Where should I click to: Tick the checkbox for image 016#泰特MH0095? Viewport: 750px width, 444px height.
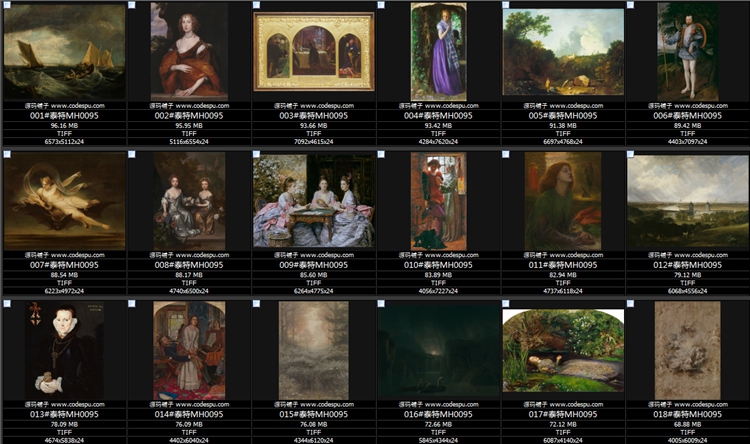coord(381,303)
